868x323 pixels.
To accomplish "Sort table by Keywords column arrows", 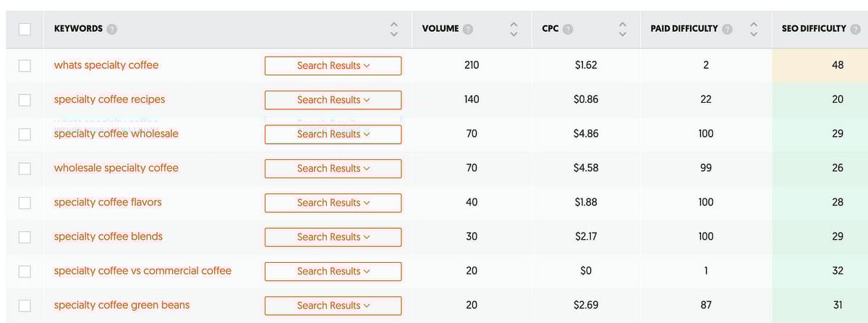I will pos(393,30).
